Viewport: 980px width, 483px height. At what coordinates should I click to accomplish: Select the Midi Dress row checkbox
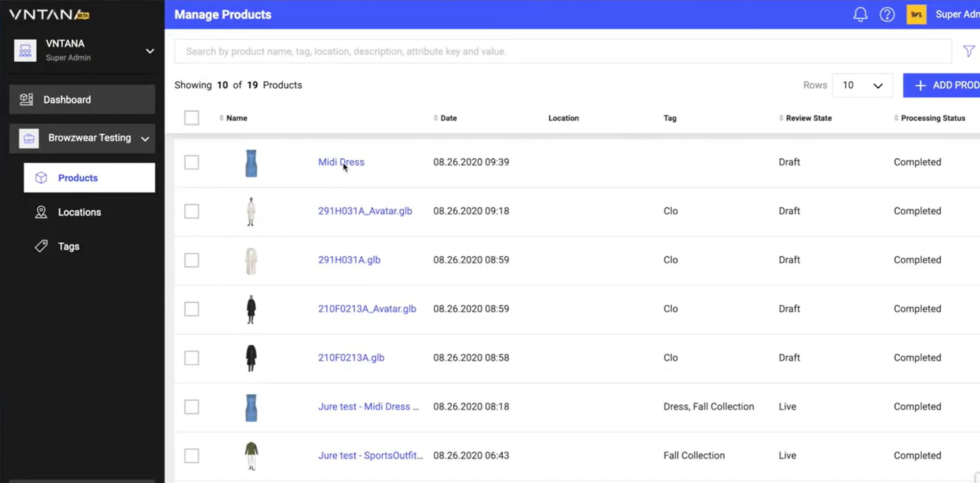click(x=192, y=162)
